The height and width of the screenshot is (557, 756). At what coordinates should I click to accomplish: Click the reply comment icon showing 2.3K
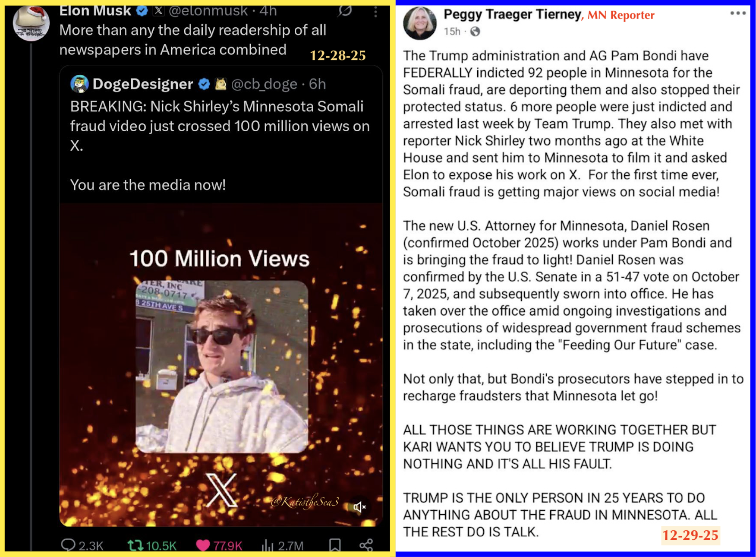[x=68, y=545]
